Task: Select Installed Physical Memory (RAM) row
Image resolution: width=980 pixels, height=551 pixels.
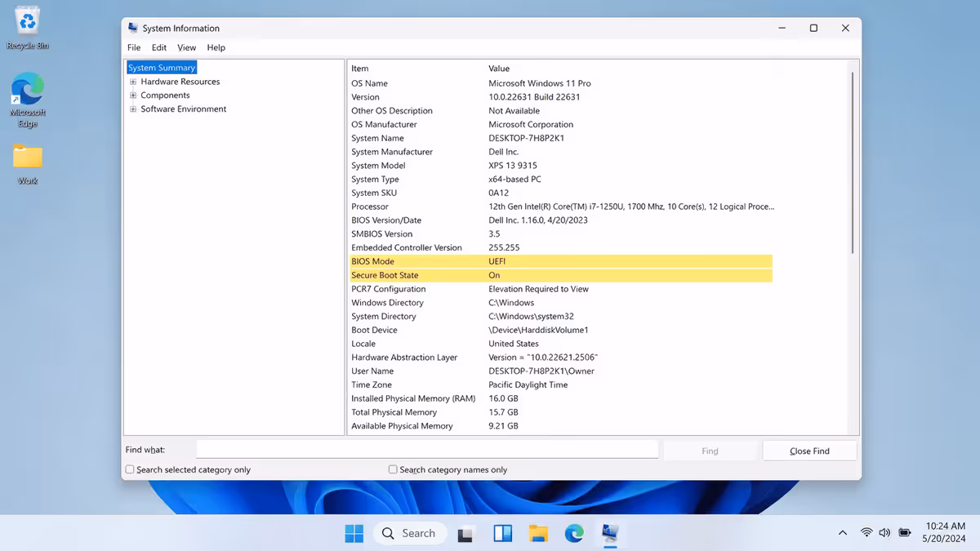Action: point(561,398)
